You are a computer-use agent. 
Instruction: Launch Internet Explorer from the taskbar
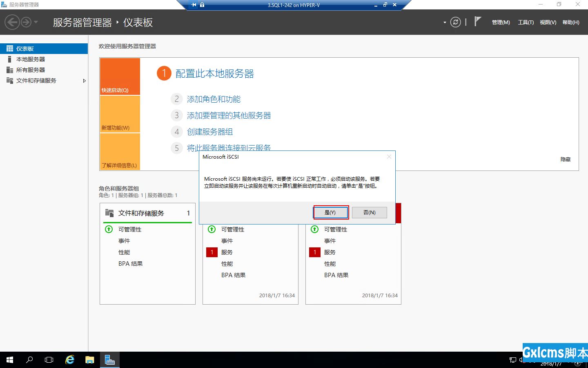tap(70, 360)
